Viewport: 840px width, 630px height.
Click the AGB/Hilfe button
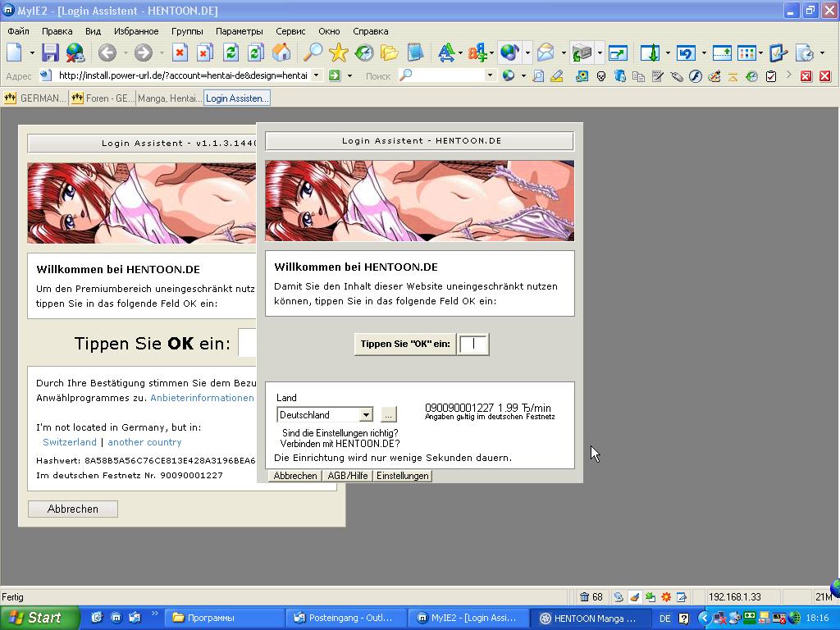point(348,476)
